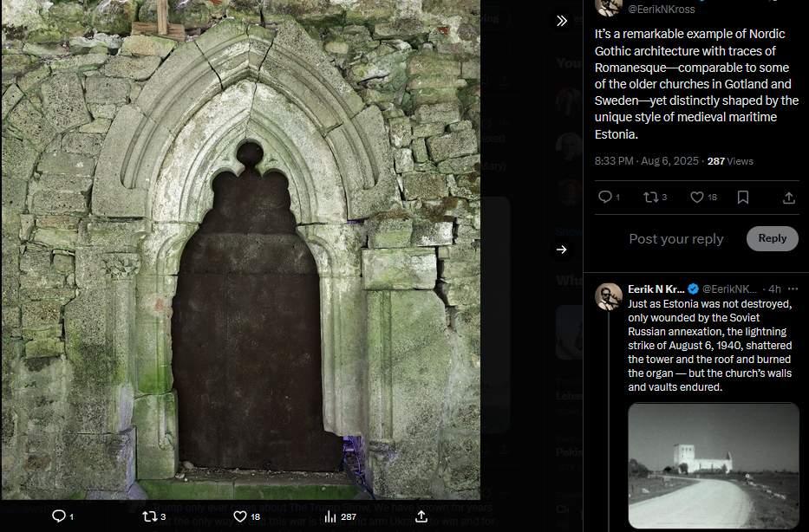Click tweet text about Nordic Gothic architecture

696,84
